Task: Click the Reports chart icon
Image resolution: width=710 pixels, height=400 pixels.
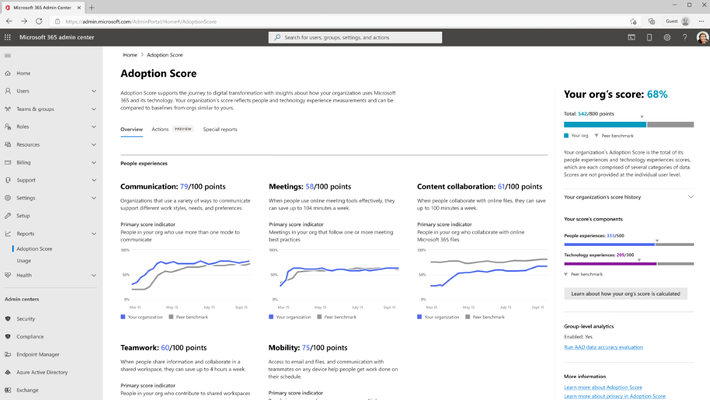Action: [x=8, y=234]
